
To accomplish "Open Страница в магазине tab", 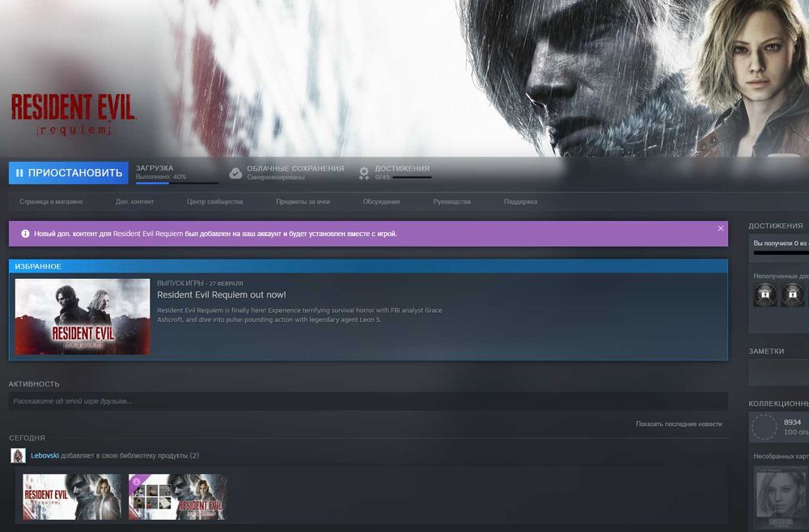I will pos(51,201).
